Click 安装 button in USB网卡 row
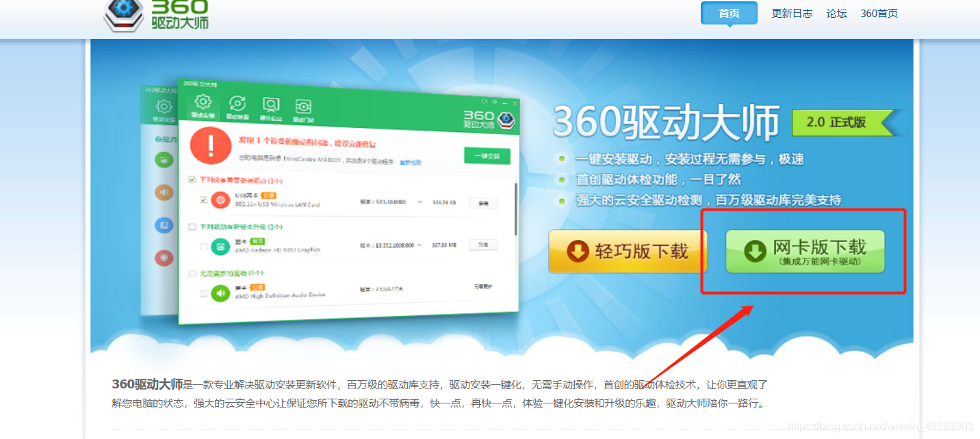Viewport: 980px width, 439px height. coord(483,203)
